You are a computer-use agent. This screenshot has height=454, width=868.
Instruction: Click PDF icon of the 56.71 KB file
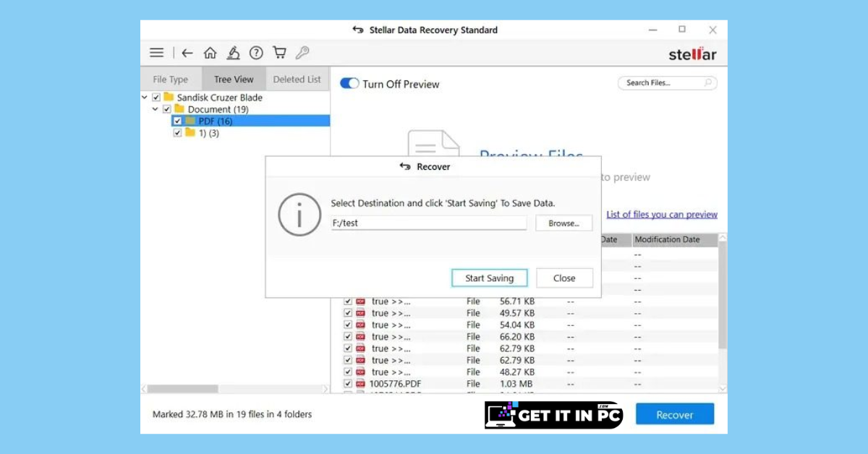[360, 301]
